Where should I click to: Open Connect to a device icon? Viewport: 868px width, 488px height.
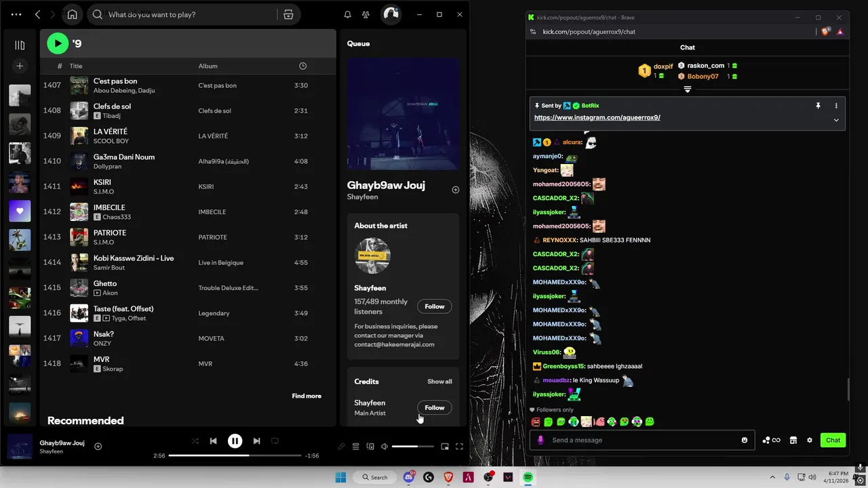pyautogui.click(x=370, y=447)
